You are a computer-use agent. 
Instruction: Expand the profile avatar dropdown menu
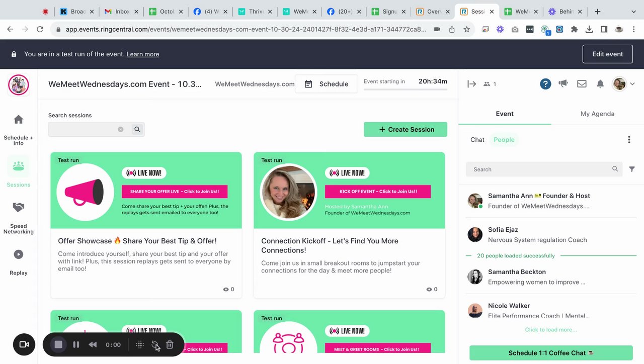(632, 84)
